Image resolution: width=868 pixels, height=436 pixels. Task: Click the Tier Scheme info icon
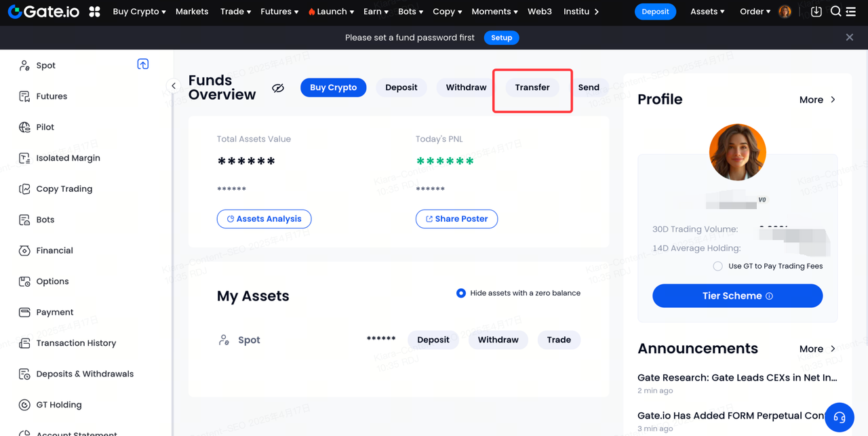coord(769,296)
